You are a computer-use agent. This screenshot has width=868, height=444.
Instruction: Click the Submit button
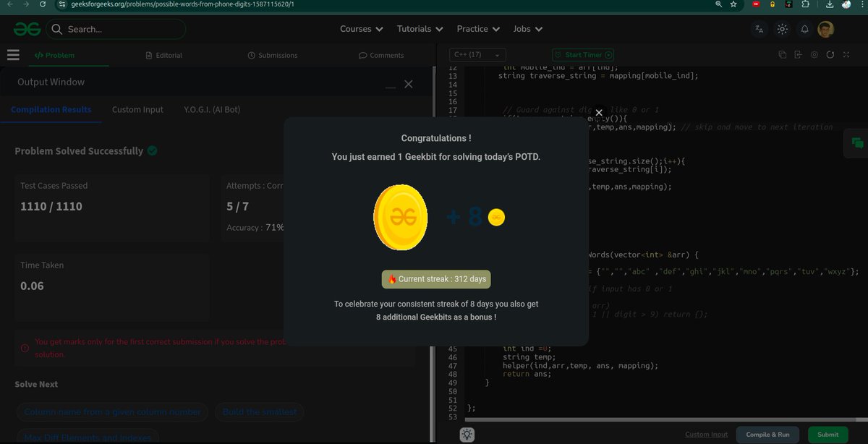(827, 435)
